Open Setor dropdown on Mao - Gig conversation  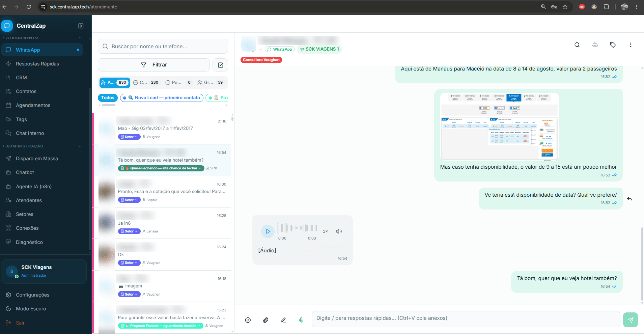pos(129,137)
